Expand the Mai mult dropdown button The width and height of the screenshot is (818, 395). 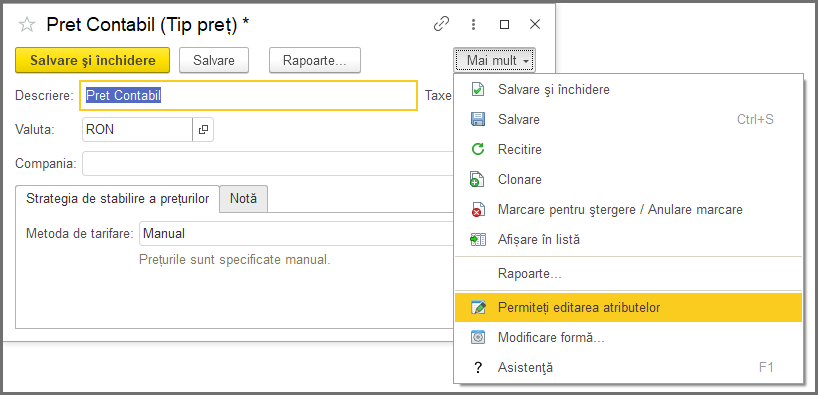[x=495, y=61]
